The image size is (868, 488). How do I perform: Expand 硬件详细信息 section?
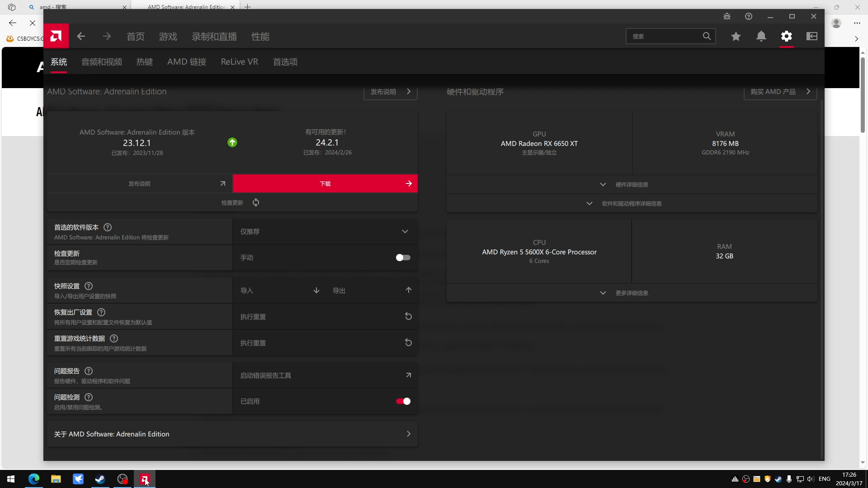[632, 184]
